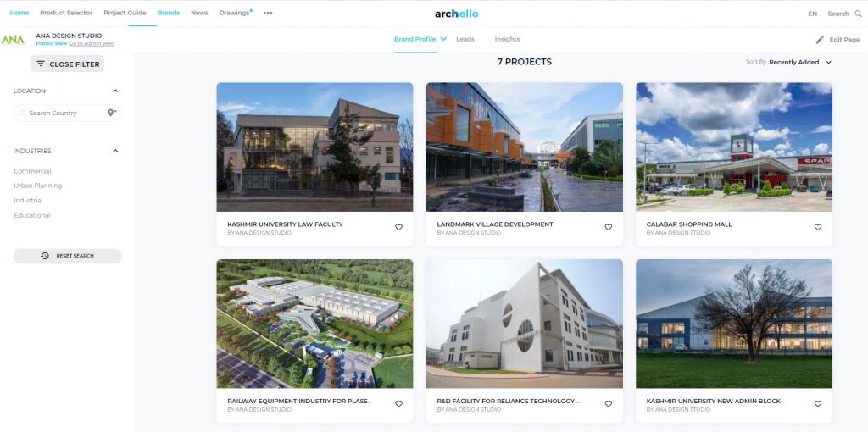Favorite the Kashmir University Law Faculty project
868x432 pixels.
398,227
